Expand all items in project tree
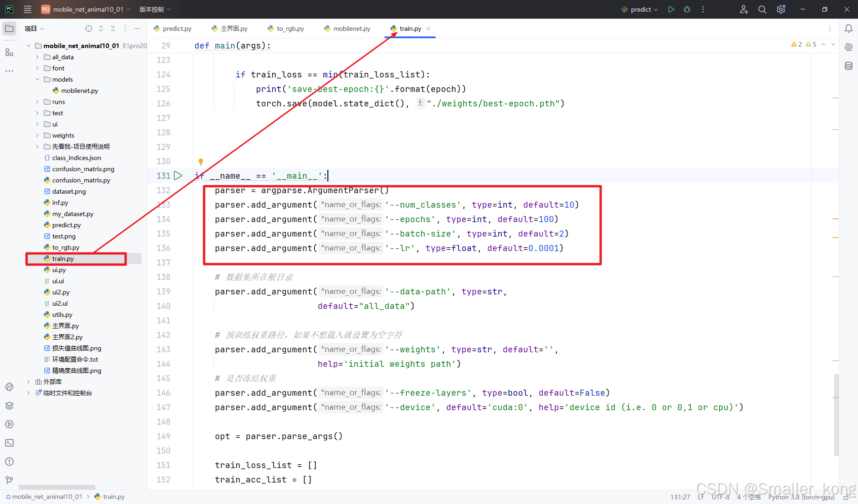This screenshot has width=858, height=504. click(x=101, y=28)
